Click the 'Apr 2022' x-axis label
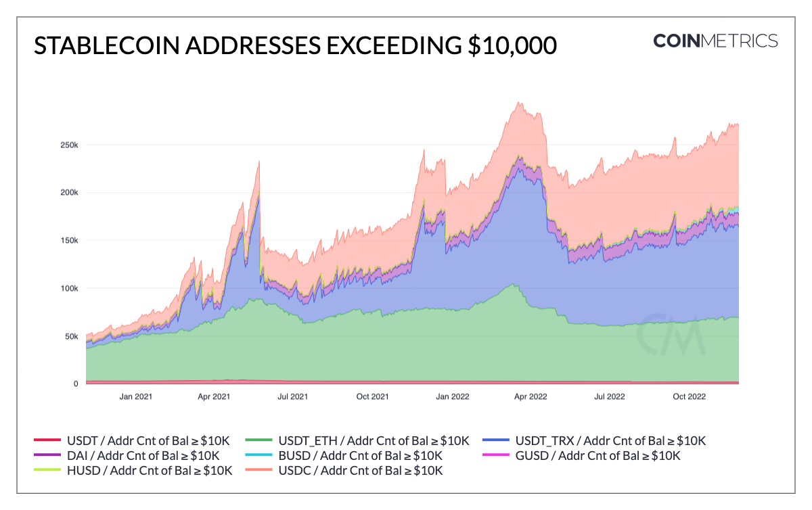 (x=530, y=397)
